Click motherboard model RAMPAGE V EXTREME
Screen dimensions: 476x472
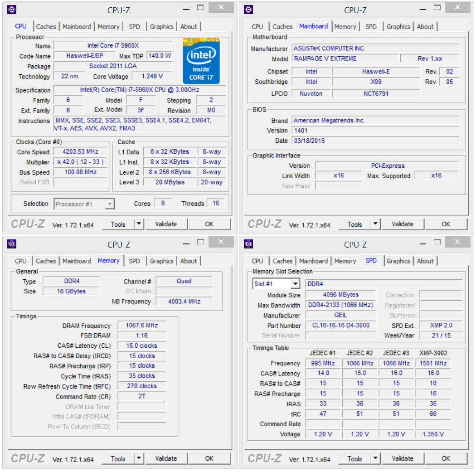[x=345, y=58]
